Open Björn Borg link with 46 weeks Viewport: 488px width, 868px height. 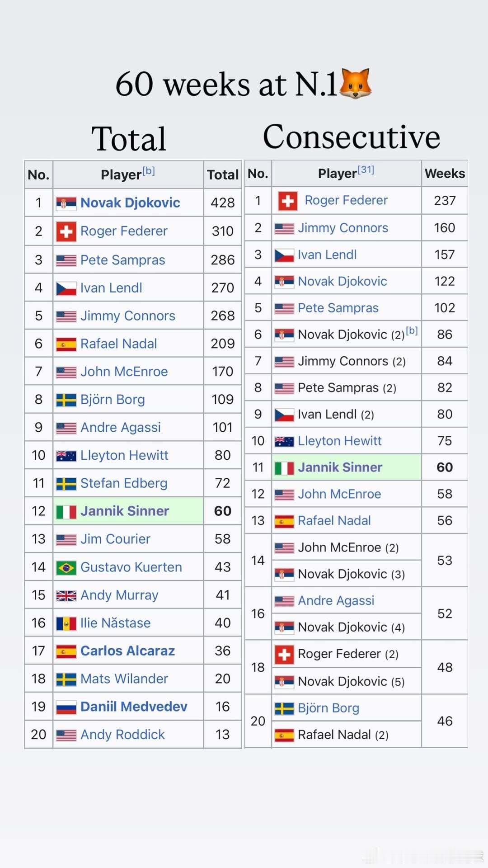pos(328,708)
